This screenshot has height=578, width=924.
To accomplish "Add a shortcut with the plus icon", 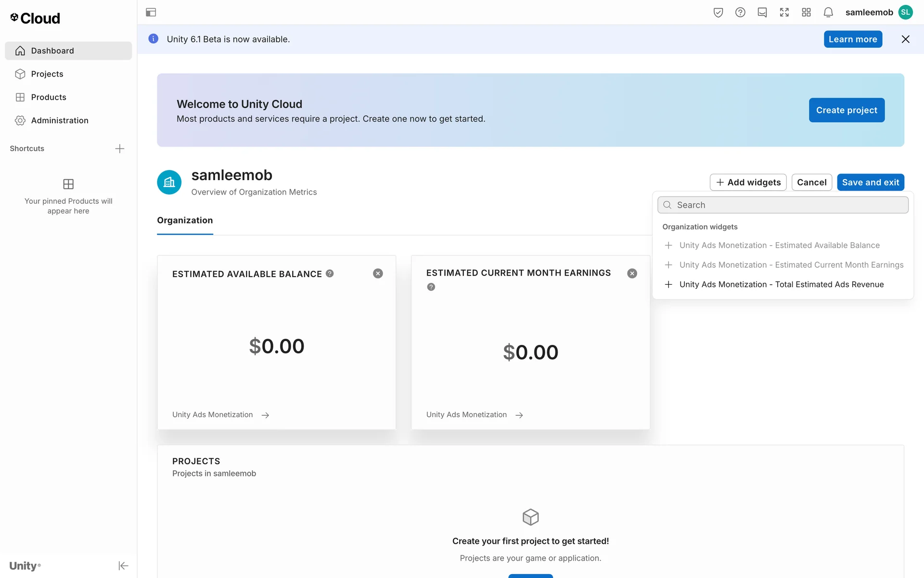I will pos(120,148).
